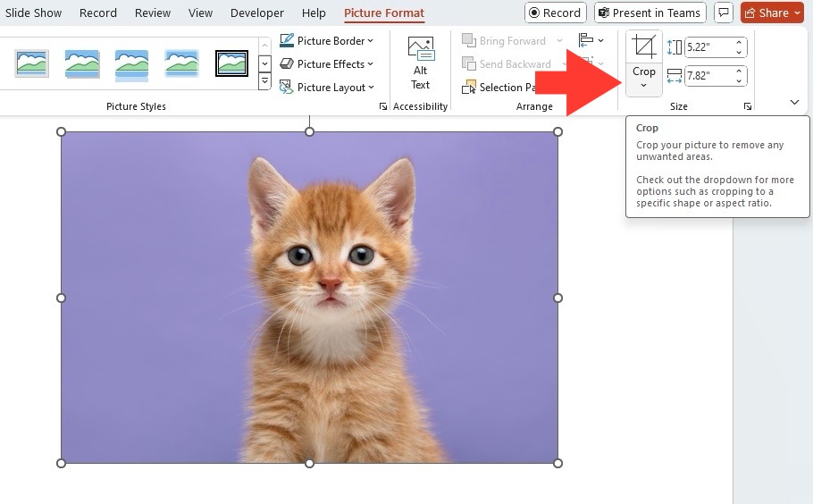813x504 pixels.
Task: Open the Comments speech bubble icon
Action: [724, 13]
